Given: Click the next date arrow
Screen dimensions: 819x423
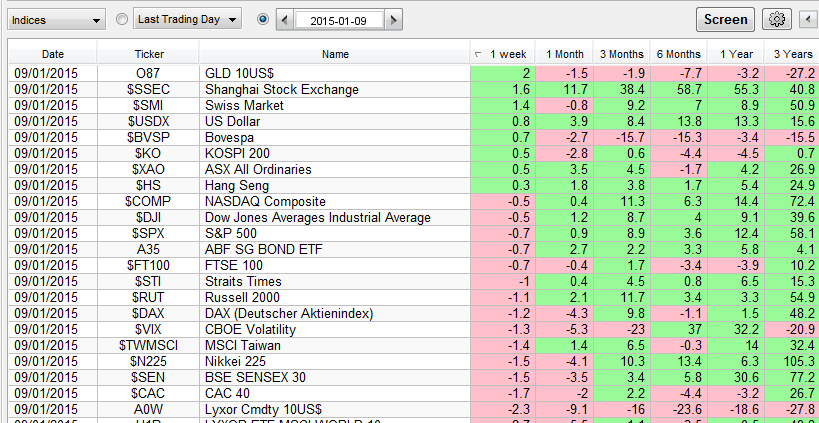Looking at the screenshot, I should (394, 20).
